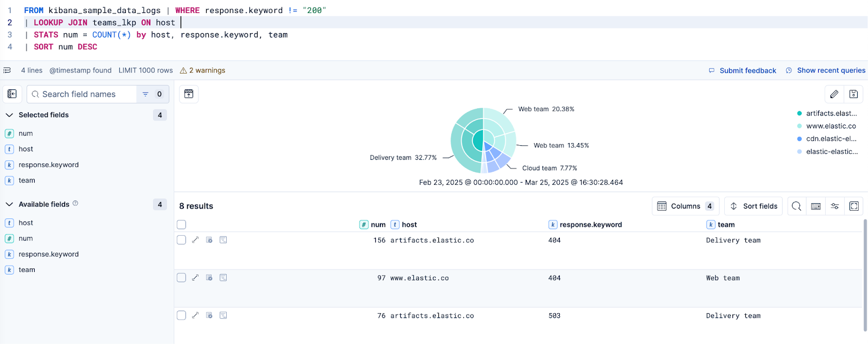Viewport: 868px width, 344px height.
Task: Click the Web team 20.38% pie label
Action: click(x=546, y=109)
